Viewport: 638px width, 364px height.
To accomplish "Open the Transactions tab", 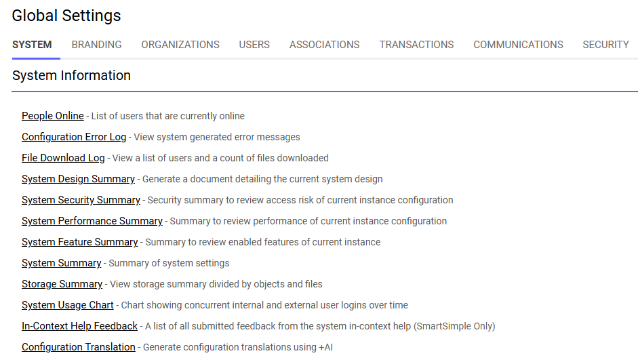I will [416, 45].
